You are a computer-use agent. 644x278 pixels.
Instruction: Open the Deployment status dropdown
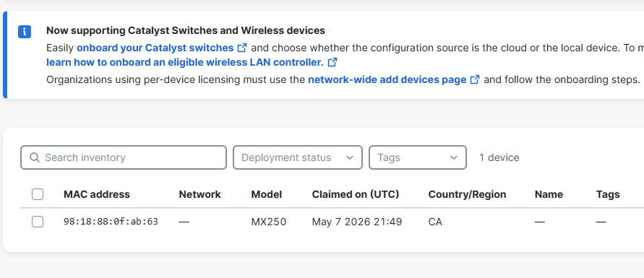pos(298,157)
